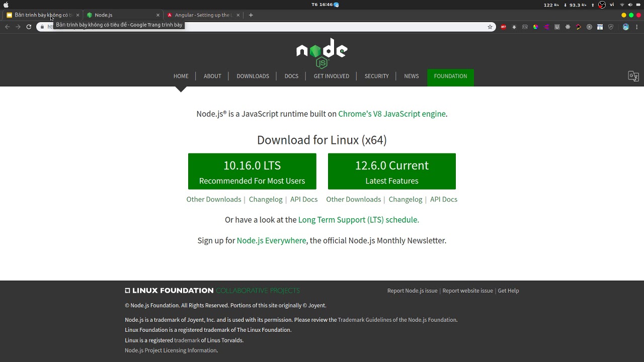Screen dimensions: 644x362
Task: Open the HOME navigation item
Action: 181,76
